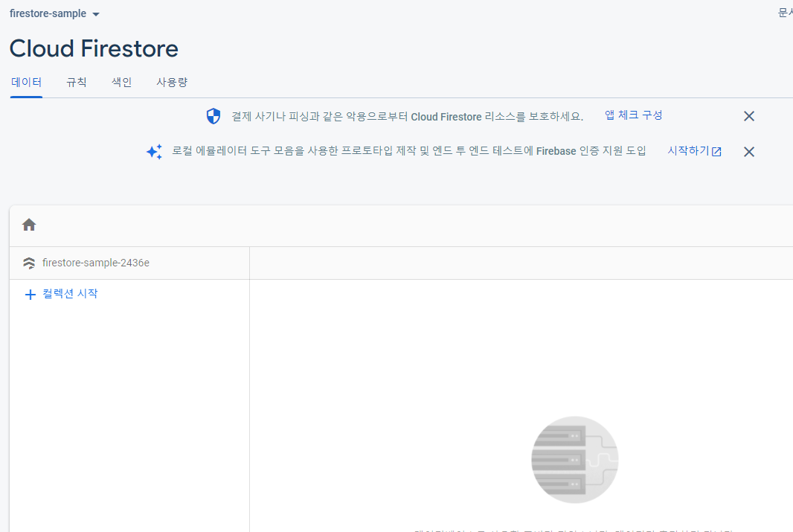Click the Cloud Firestore page title
The height and width of the screenshot is (532, 793).
(94, 48)
